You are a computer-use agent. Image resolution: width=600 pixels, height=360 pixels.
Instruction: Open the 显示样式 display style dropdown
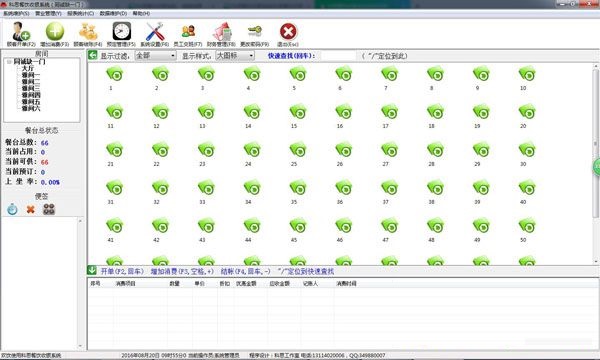click(235, 56)
